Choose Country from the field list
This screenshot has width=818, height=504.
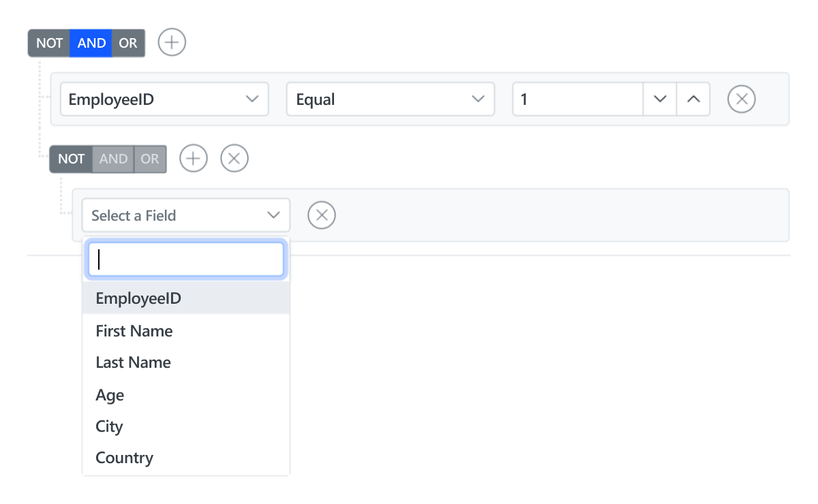coord(124,457)
